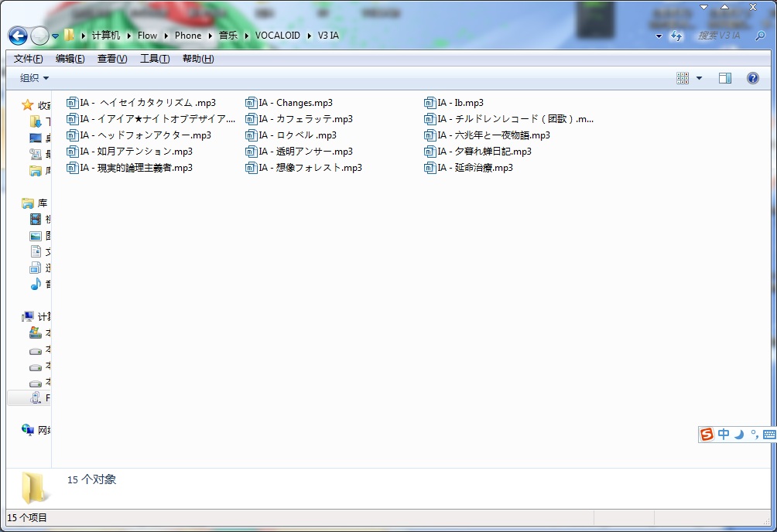
Task: Click the music library note icon
Action: point(35,284)
